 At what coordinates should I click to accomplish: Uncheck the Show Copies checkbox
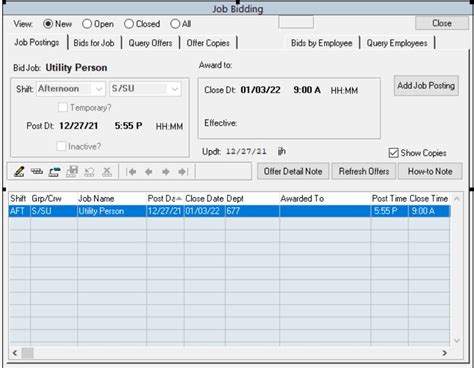click(x=394, y=153)
